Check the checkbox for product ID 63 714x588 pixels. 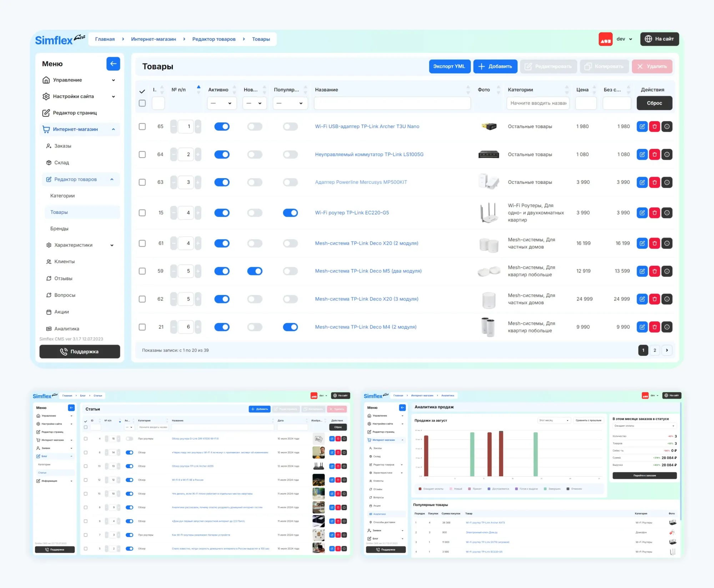click(x=142, y=182)
